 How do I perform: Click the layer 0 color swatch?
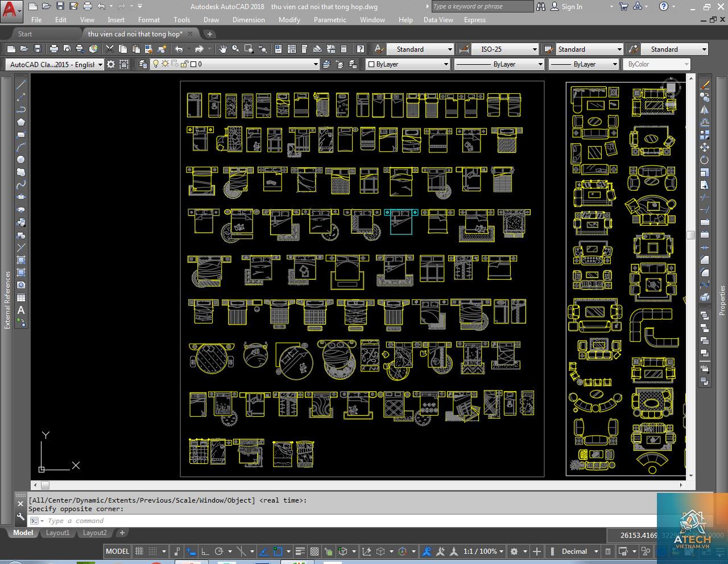pyautogui.click(x=193, y=64)
